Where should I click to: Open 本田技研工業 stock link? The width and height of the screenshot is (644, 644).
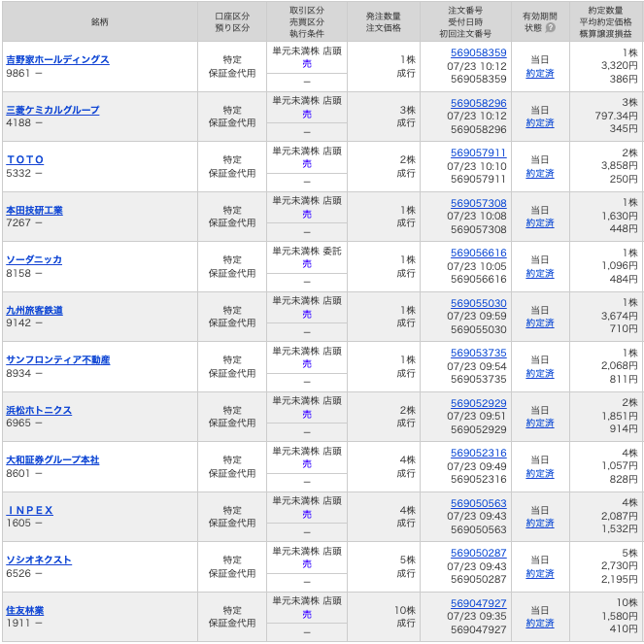35,210
